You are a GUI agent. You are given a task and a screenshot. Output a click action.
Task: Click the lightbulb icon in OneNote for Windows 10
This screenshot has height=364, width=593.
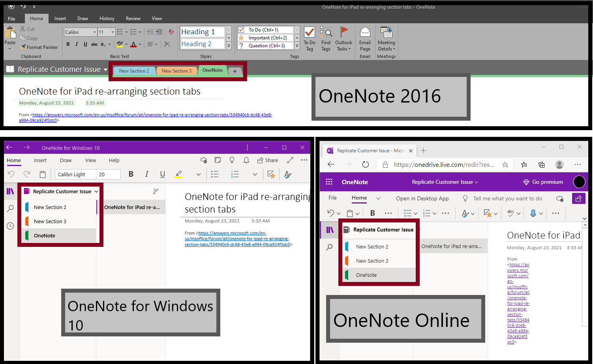pyautogui.click(x=232, y=160)
